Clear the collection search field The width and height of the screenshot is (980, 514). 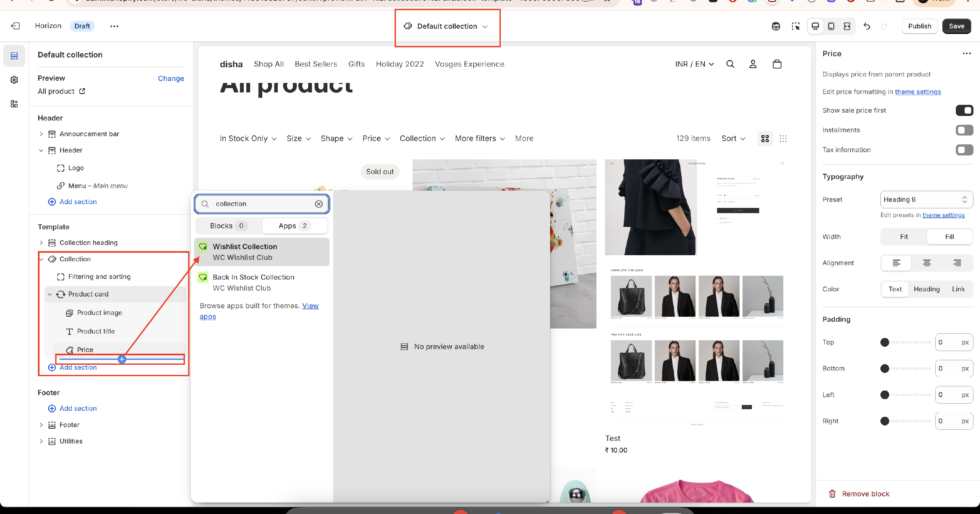pyautogui.click(x=319, y=204)
